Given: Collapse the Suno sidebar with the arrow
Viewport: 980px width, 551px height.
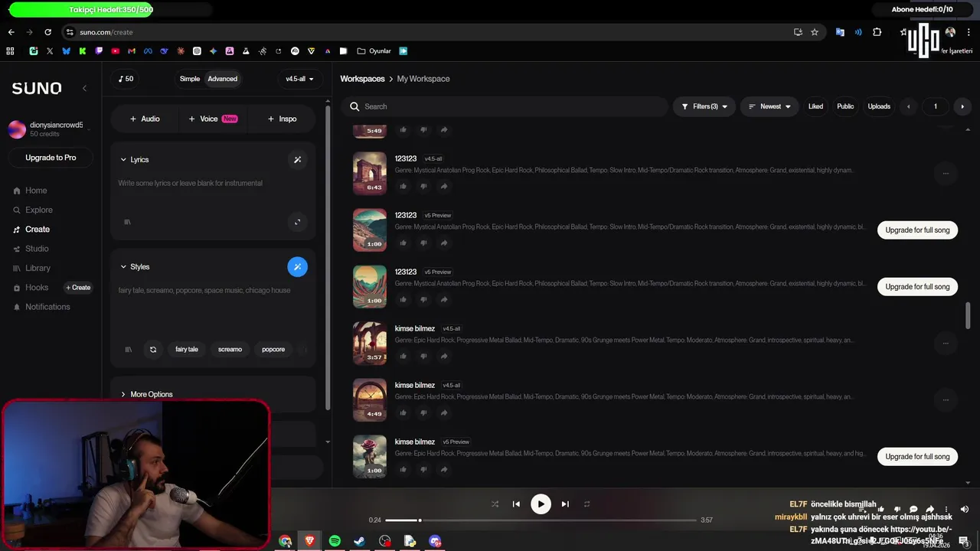Looking at the screenshot, I should tap(84, 88).
